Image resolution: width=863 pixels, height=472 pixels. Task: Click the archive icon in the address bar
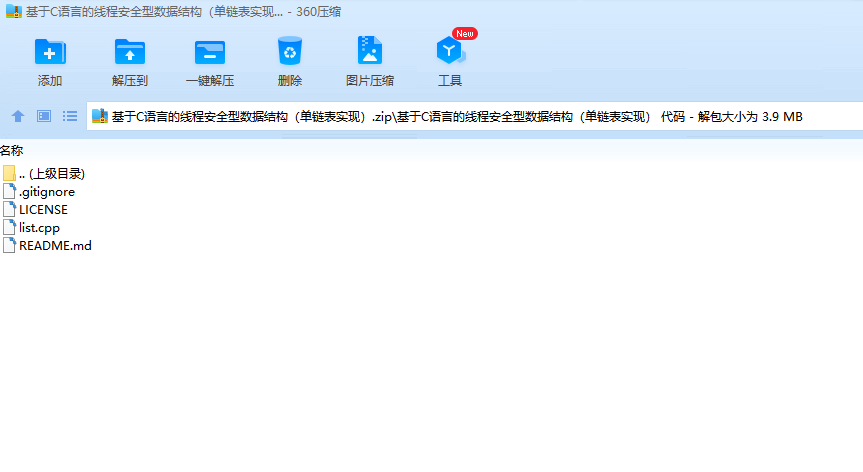point(100,116)
